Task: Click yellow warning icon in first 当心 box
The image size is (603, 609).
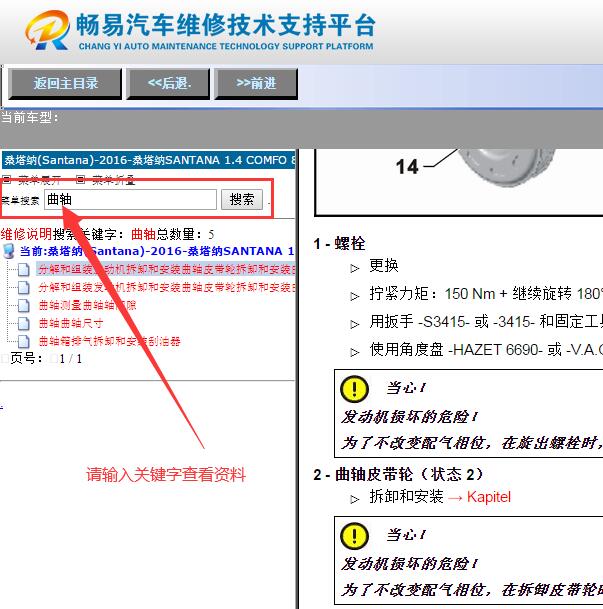Action: click(354, 389)
